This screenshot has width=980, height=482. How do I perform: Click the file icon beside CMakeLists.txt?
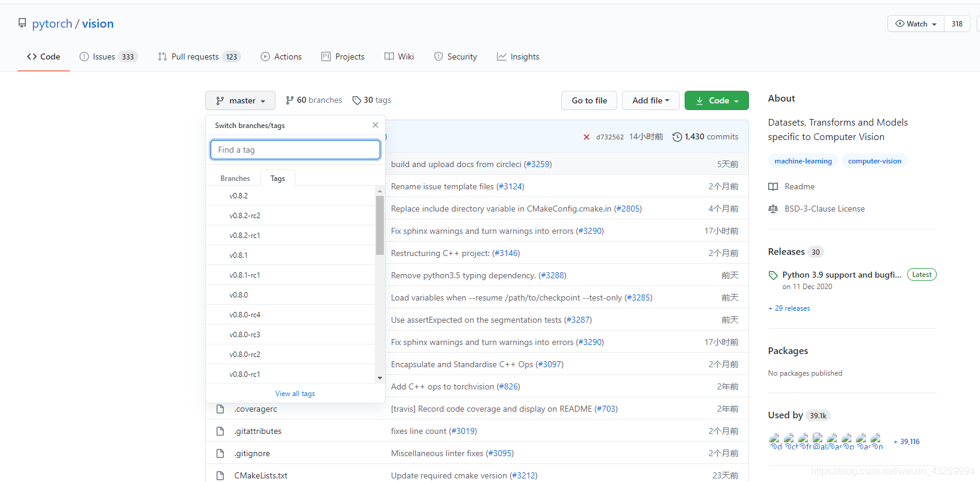220,475
